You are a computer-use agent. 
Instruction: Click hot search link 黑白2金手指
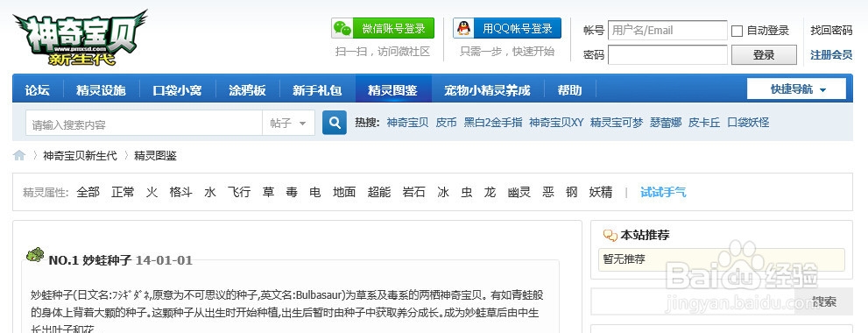[492, 123]
